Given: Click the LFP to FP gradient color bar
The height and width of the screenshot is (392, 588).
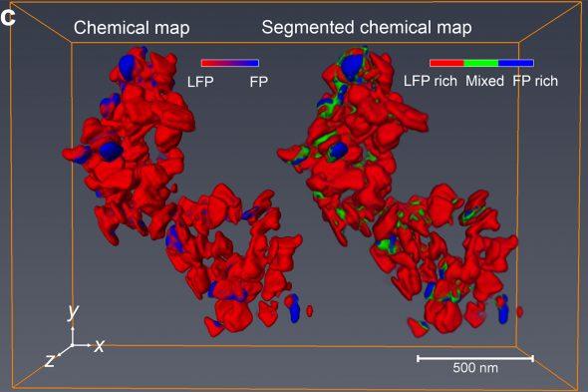Looking at the screenshot, I should [x=230, y=63].
